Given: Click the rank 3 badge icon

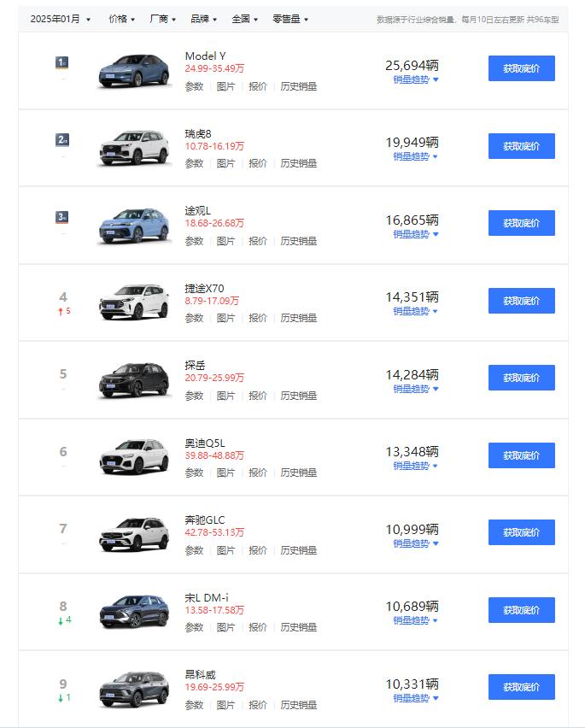Looking at the screenshot, I should pos(61,217).
